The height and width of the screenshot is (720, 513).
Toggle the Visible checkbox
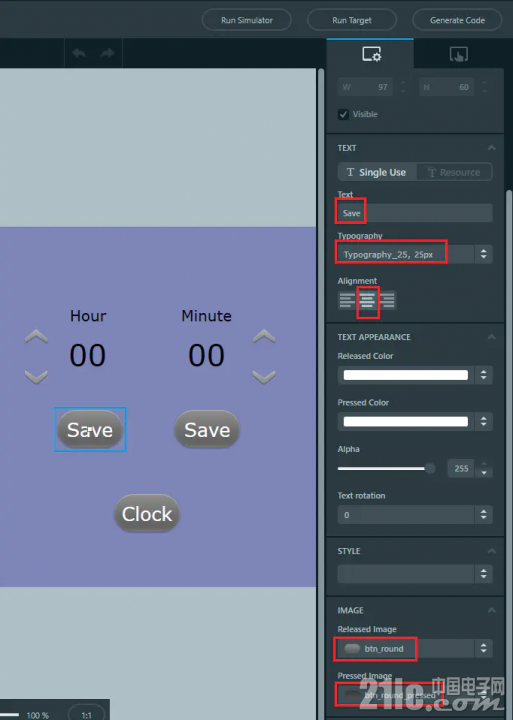tap(343, 114)
